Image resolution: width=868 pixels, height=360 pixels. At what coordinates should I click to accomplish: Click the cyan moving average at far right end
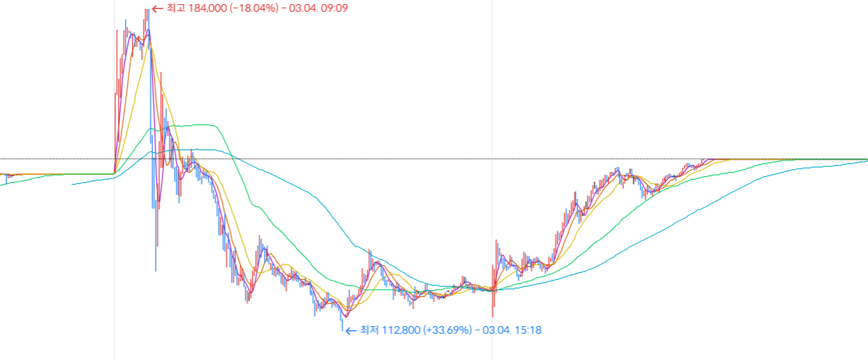click(865, 160)
